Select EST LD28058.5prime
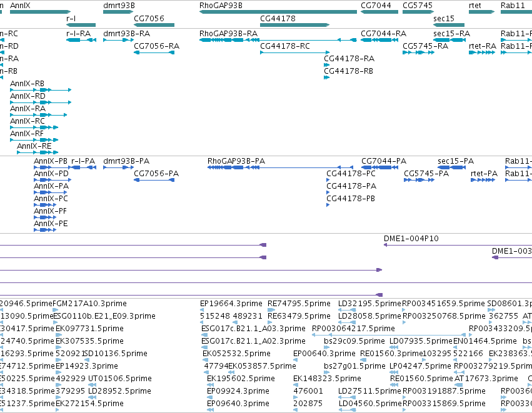 pos(347,322)
